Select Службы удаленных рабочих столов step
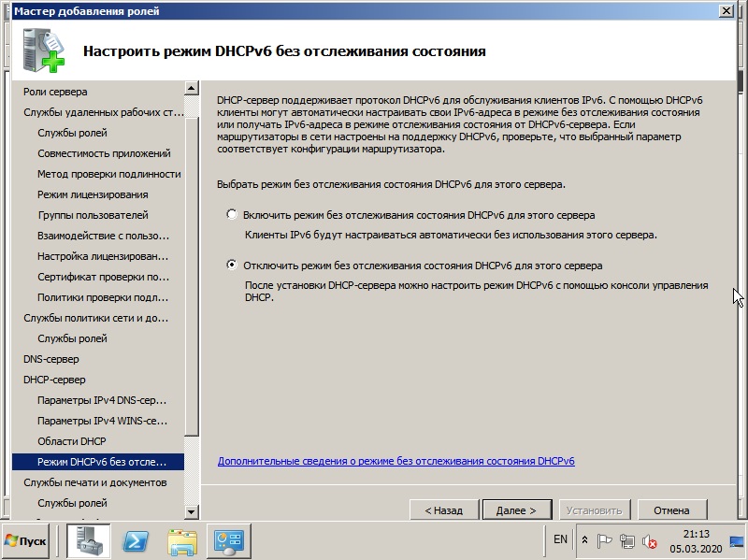This screenshot has width=748, height=560. pyautogui.click(x=104, y=112)
